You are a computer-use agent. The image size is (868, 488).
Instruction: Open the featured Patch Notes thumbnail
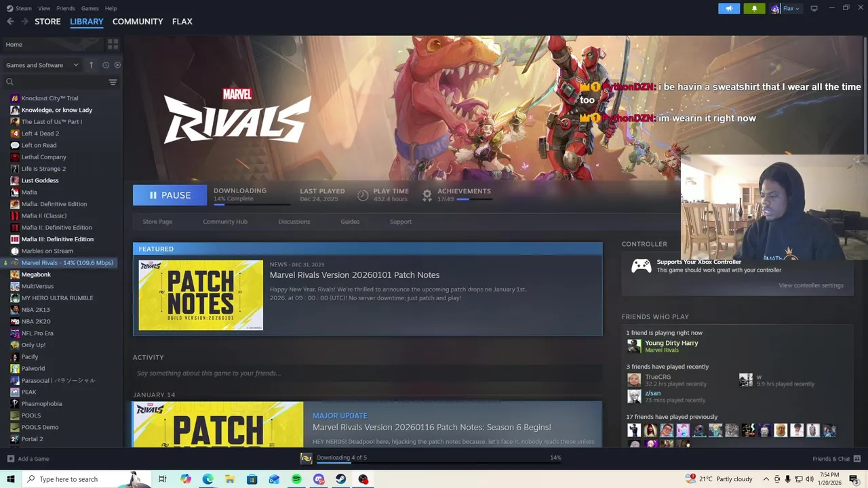201,296
